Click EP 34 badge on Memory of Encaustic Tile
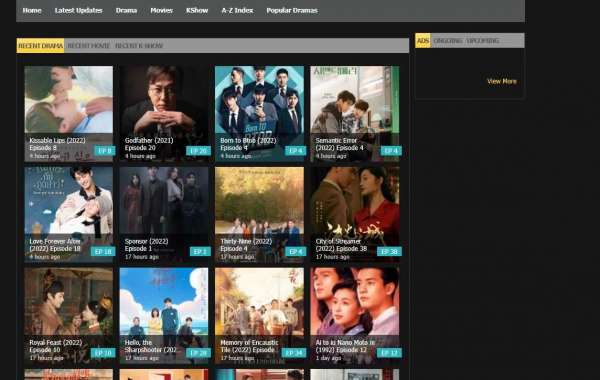This screenshot has height=380, width=600. click(293, 353)
